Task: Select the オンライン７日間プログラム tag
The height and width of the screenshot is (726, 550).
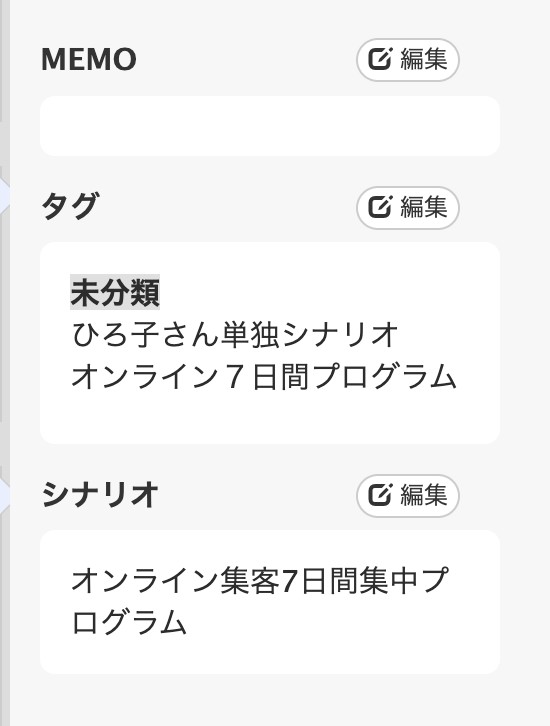Action: 264,376
